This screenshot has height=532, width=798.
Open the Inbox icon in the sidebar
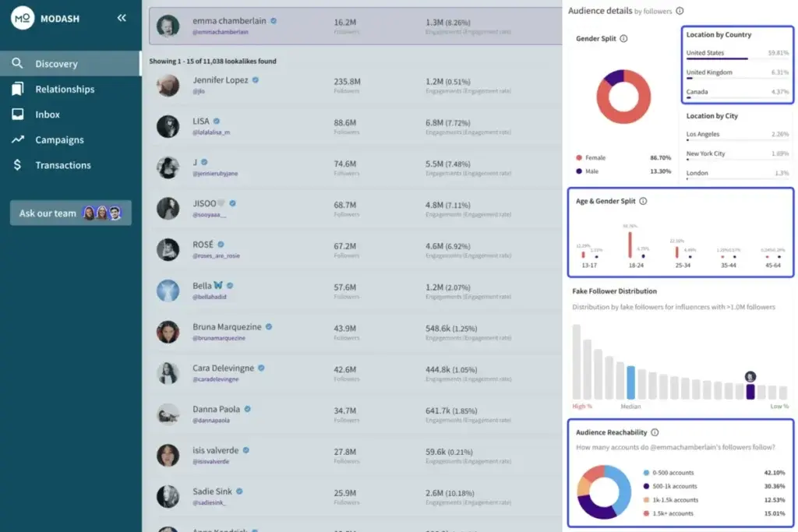click(x=19, y=115)
